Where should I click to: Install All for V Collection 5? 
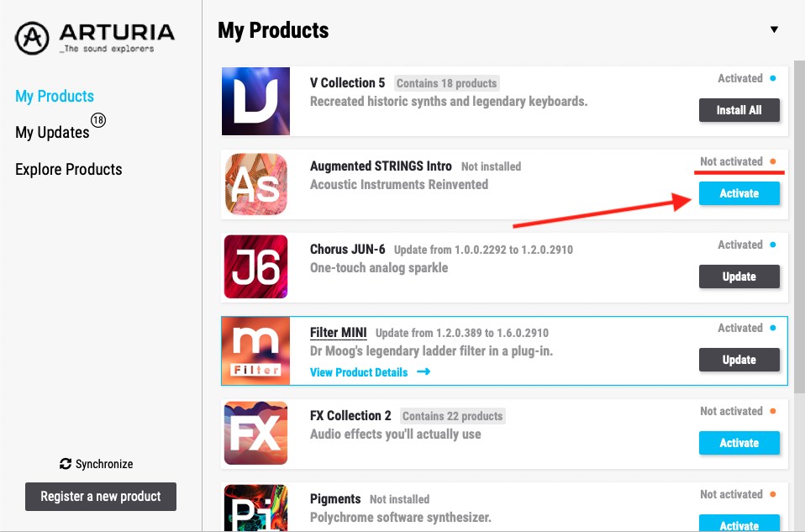tap(739, 110)
